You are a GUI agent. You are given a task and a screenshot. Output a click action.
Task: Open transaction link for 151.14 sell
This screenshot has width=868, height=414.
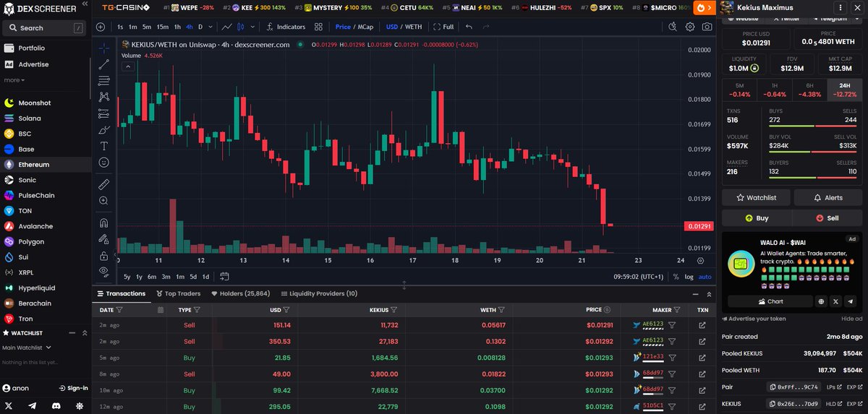(x=702, y=325)
